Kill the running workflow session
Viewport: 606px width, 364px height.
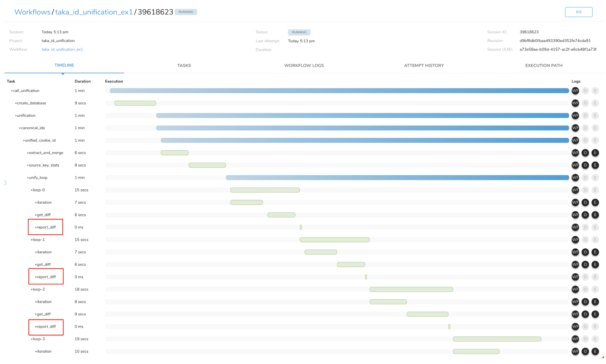pyautogui.click(x=578, y=12)
